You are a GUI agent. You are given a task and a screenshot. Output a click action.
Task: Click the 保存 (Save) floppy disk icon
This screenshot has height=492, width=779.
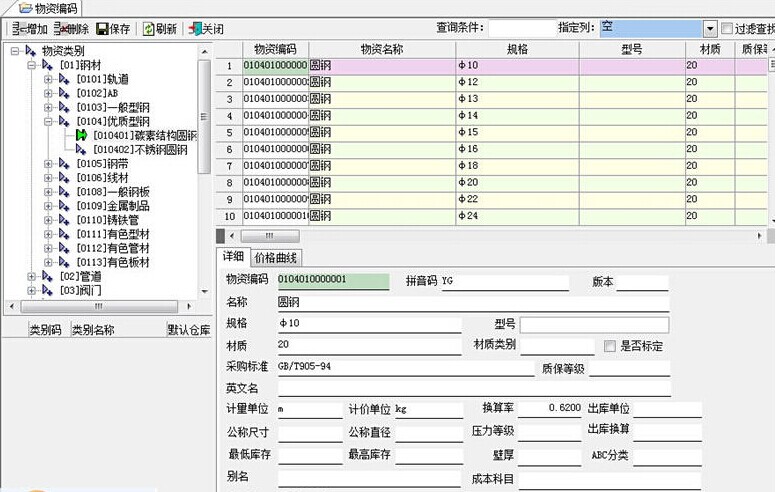[x=102, y=29]
